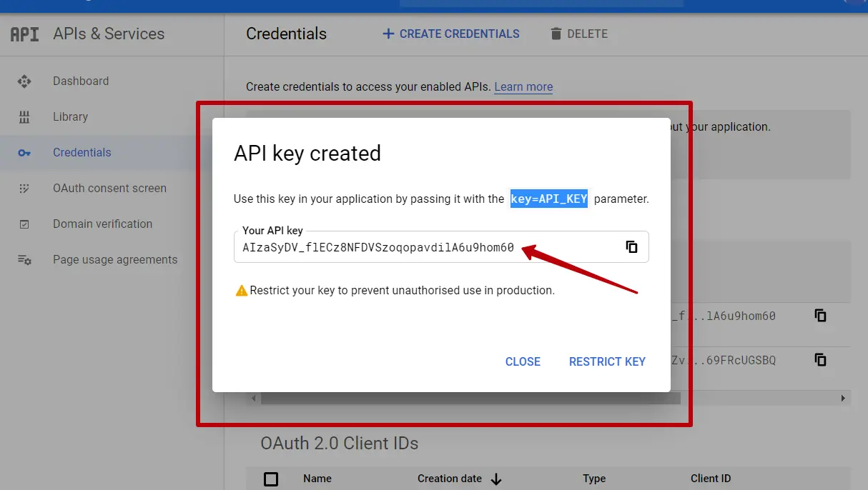Image resolution: width=868 pixels, height=490 pixels.
Task: Switch to the Credentials section in sidebar
Action: point(82,152)
